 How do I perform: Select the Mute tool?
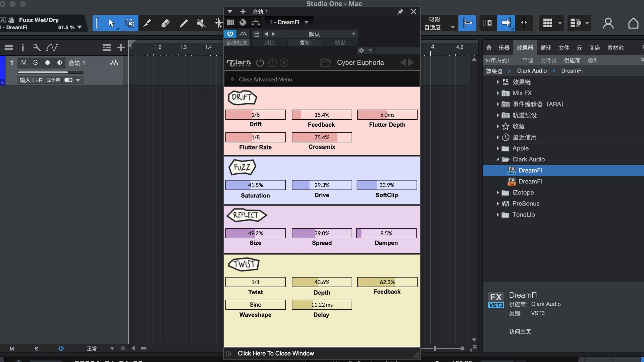pos(201,23)
